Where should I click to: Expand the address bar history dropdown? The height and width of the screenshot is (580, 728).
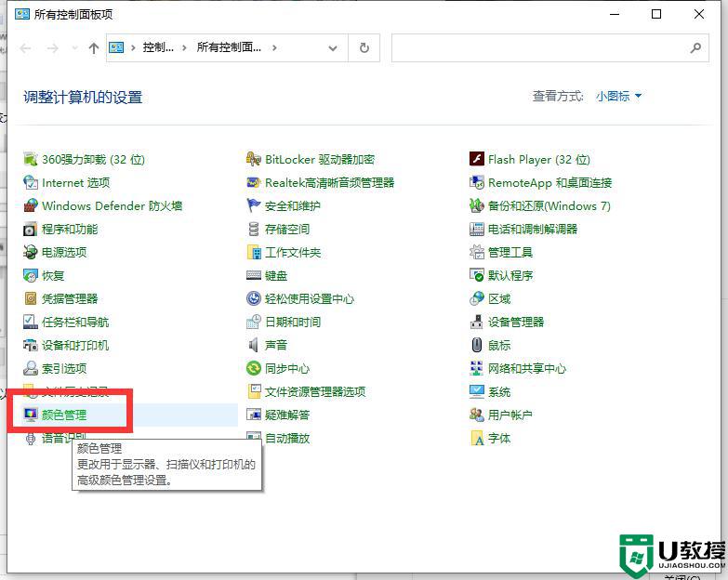[333, 47]
